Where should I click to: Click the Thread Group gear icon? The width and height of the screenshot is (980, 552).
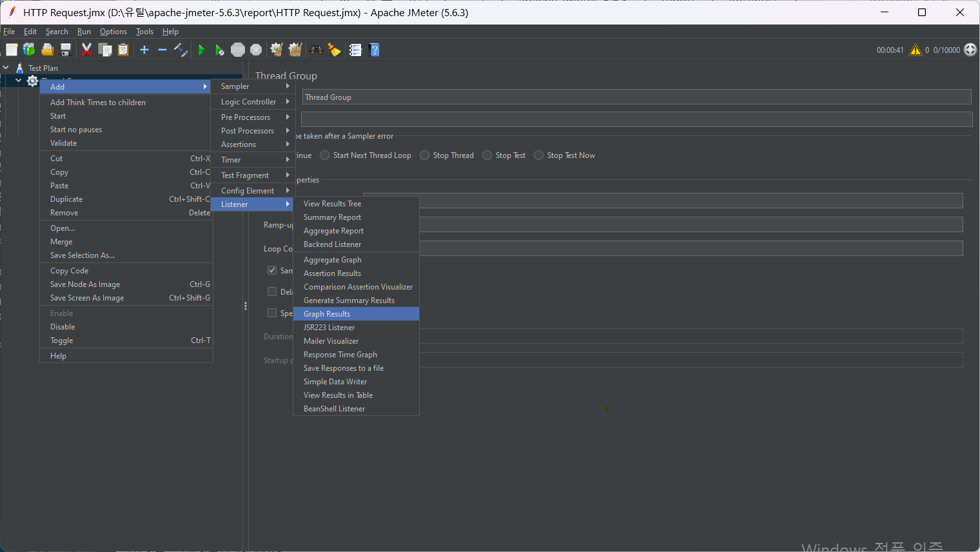pos(32,81)
